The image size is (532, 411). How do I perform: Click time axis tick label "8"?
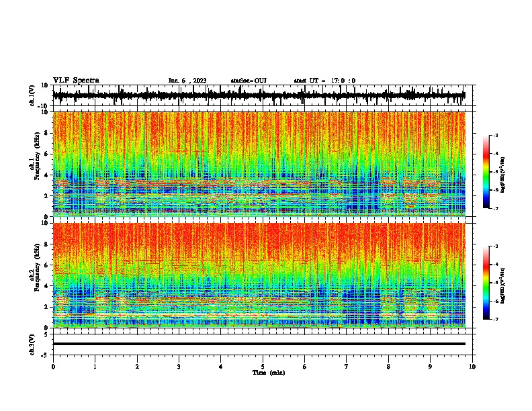point(388,367)
